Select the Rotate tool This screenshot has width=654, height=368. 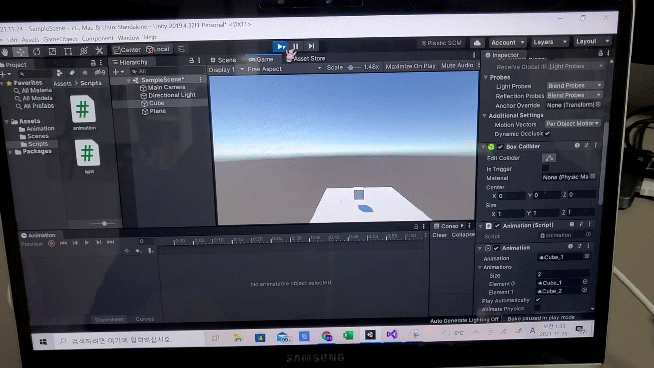coord(37,51)
